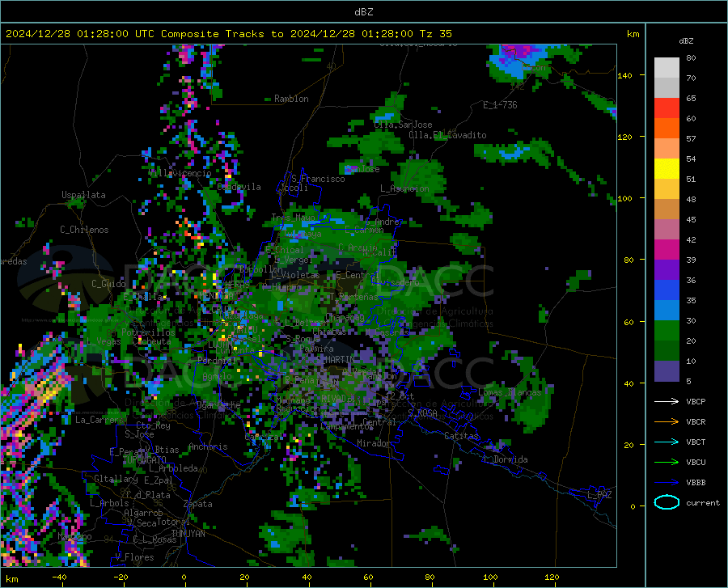Click the '140' tick on right km axis
Image resolution: width=728 pixels, height=588 pixels.
click(x=624, y=76)
